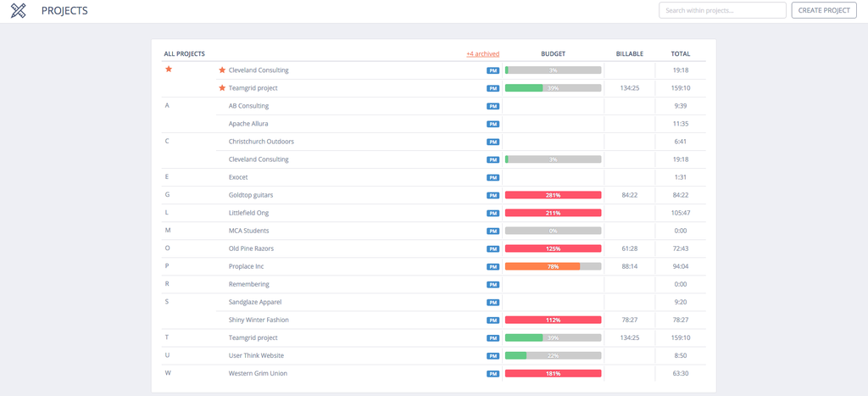This screenshot has width=868, height=396.
Task: Click the PROJECTS page title
Action: (x=64, y=10)
